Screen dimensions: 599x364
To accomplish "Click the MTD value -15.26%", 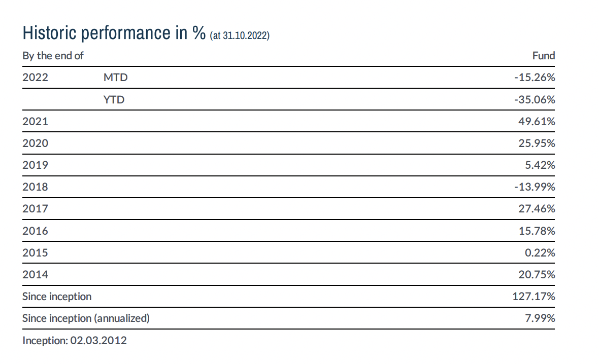I will tap(535, 78).
